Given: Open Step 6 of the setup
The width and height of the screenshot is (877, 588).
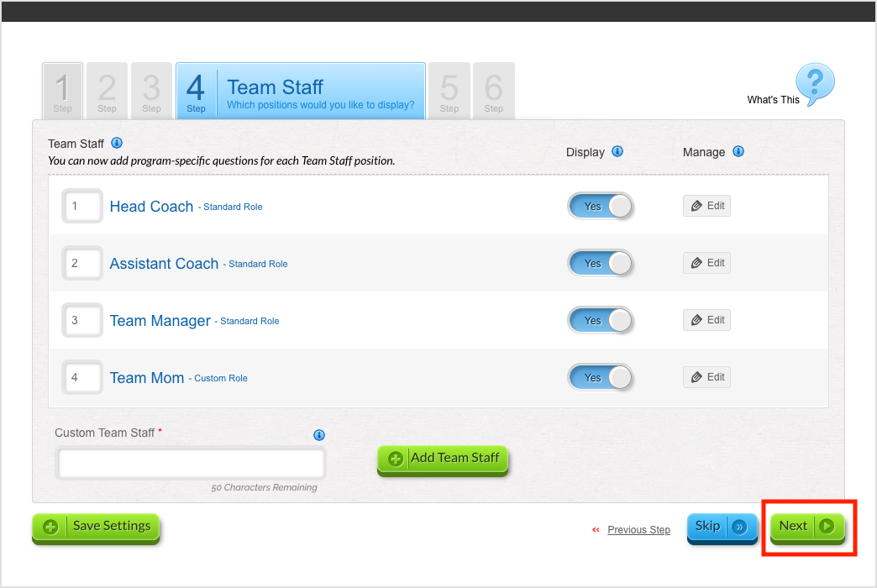Looking at the screenshot, I should [x=494, y=90].
